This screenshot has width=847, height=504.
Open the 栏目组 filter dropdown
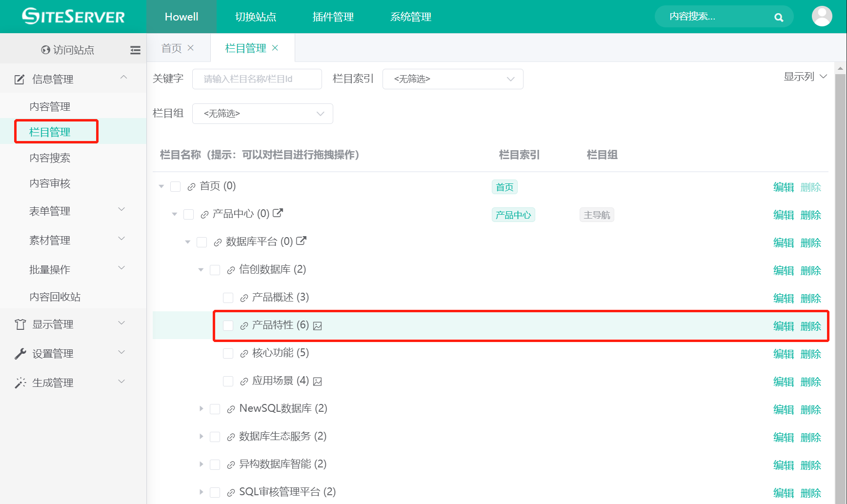[262, 114]
